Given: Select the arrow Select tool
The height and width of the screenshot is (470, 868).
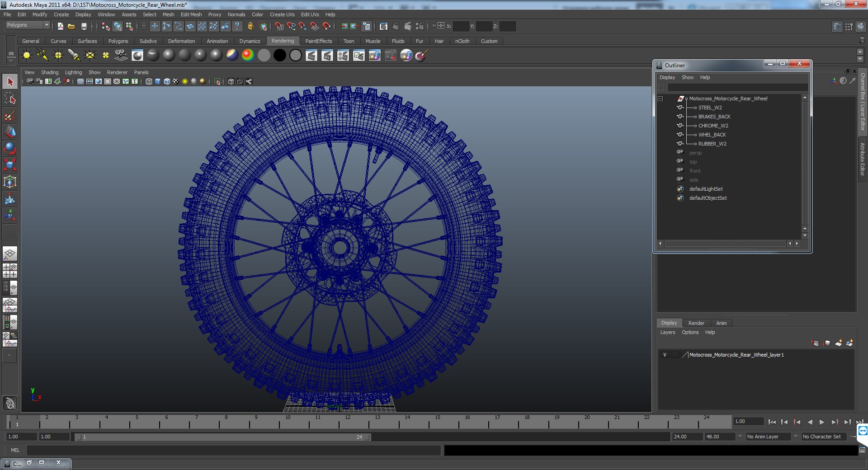Looking at the screenshot, I should click(10, 82).
